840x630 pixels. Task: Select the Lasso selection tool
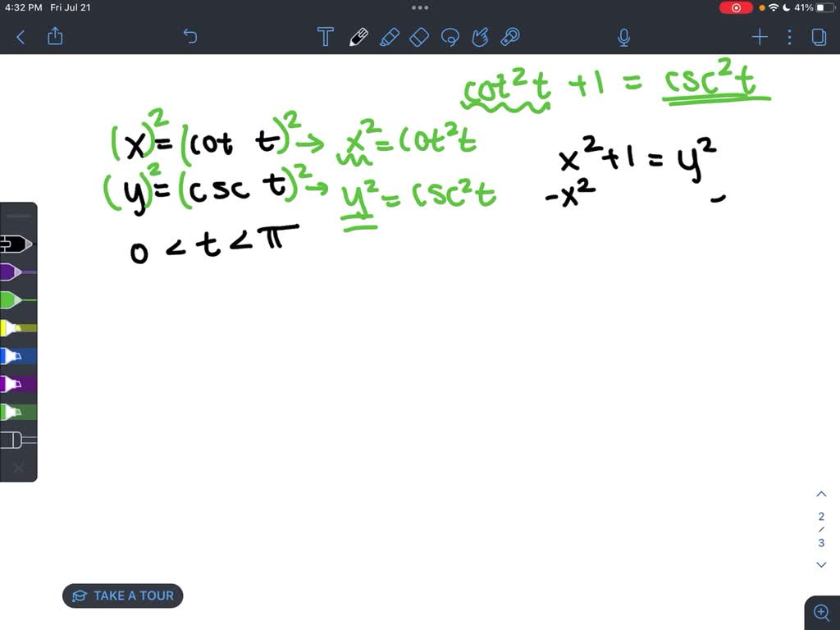click(450, 37)
